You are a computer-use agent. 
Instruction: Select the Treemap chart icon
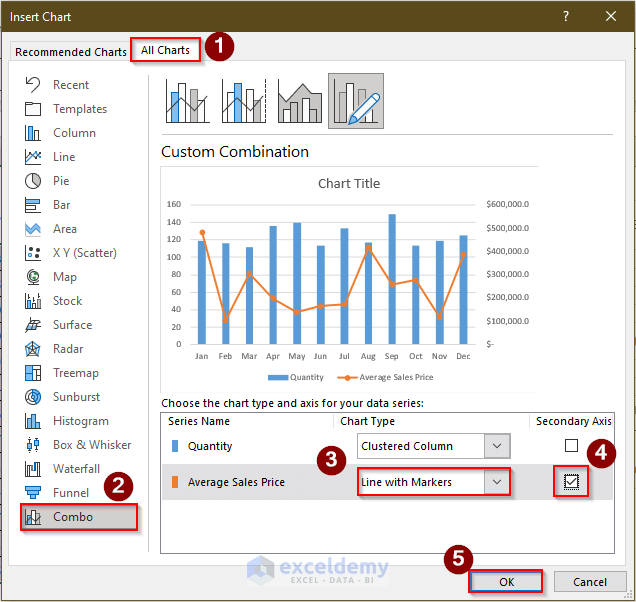[33, 373]
